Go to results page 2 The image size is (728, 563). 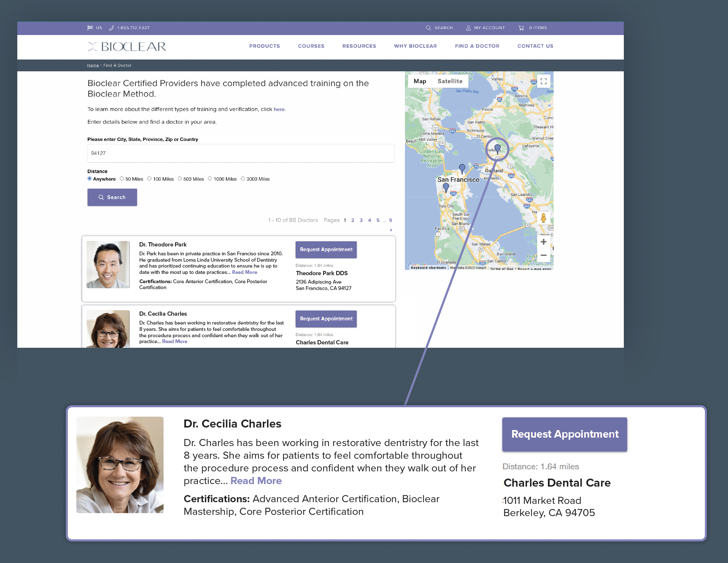(353, 220)
